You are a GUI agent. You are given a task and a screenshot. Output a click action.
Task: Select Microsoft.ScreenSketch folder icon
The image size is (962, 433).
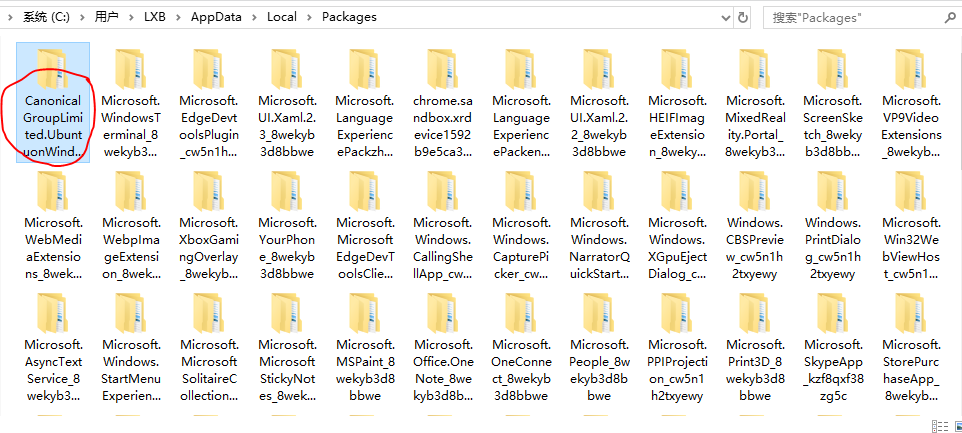click(x=833, y=69)
